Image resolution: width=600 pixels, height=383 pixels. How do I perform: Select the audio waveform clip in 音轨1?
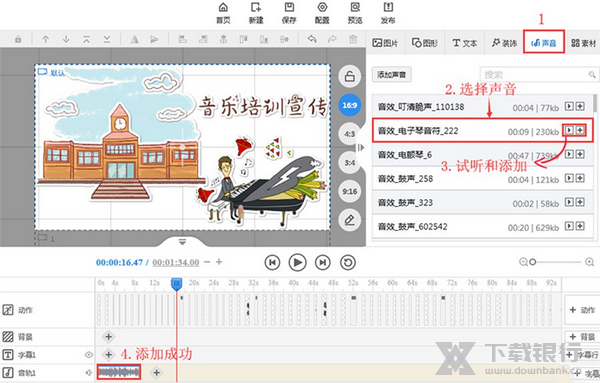[119, 372]
